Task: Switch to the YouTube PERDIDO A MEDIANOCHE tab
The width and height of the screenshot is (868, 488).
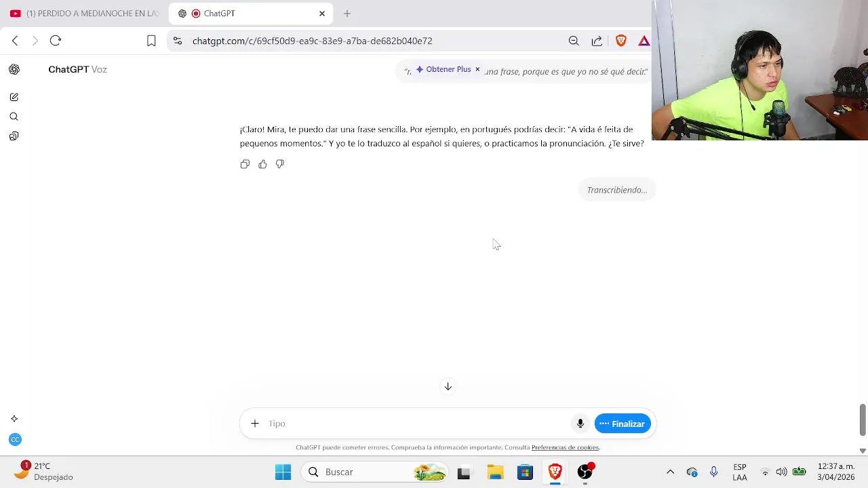Action: [84, 14]
